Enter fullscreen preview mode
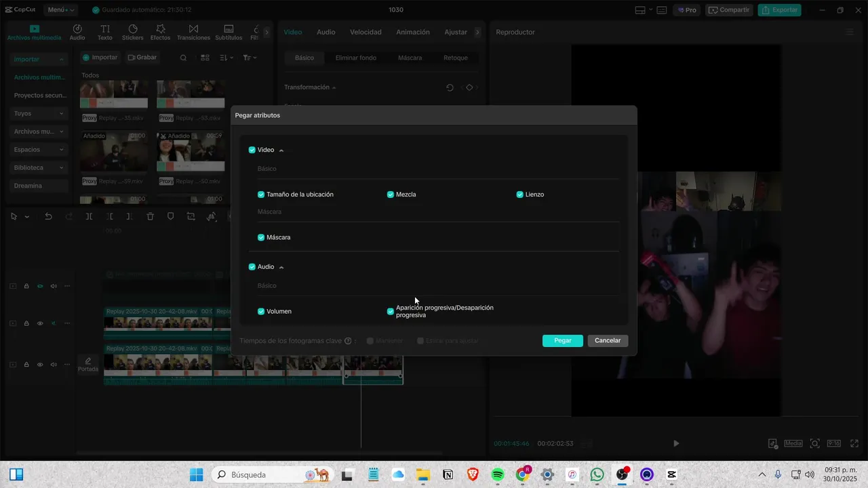Viewport: 868px width, 488px height. [x=853, y=443]
